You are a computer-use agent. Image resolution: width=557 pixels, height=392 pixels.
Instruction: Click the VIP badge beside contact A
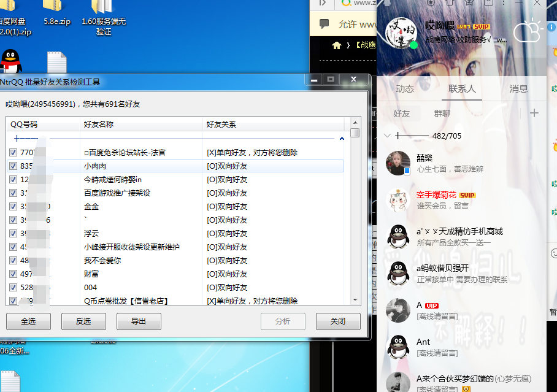[x=432, y=306]
